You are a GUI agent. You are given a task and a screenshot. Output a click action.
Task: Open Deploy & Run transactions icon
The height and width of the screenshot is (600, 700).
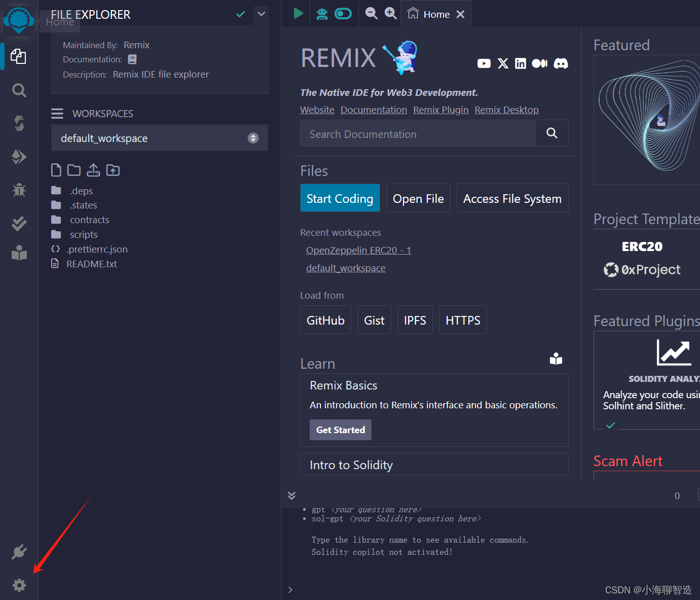(x=19, y=157)
